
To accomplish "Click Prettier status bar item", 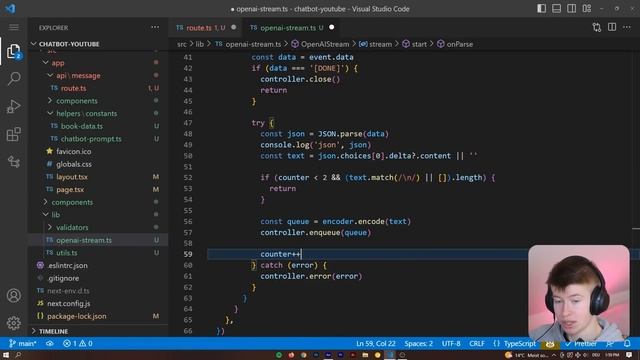I will 580,343.
